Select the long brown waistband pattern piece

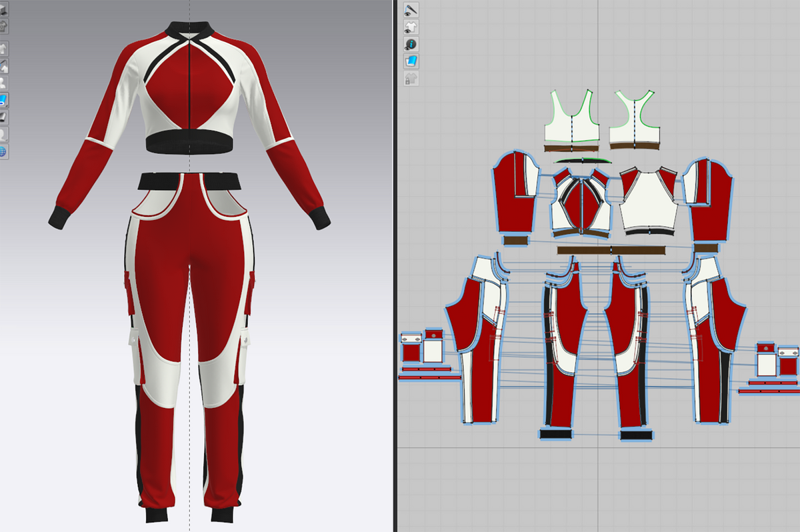coord(611,250)
